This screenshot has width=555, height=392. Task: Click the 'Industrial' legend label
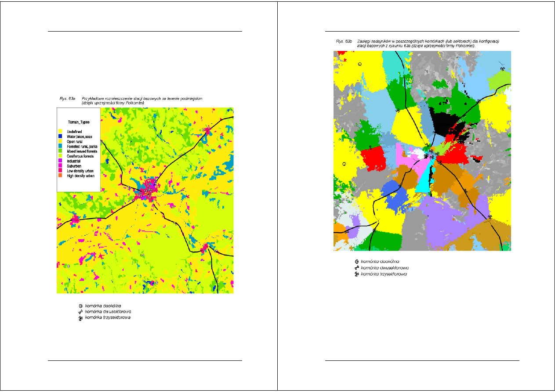tap(74, 161)
